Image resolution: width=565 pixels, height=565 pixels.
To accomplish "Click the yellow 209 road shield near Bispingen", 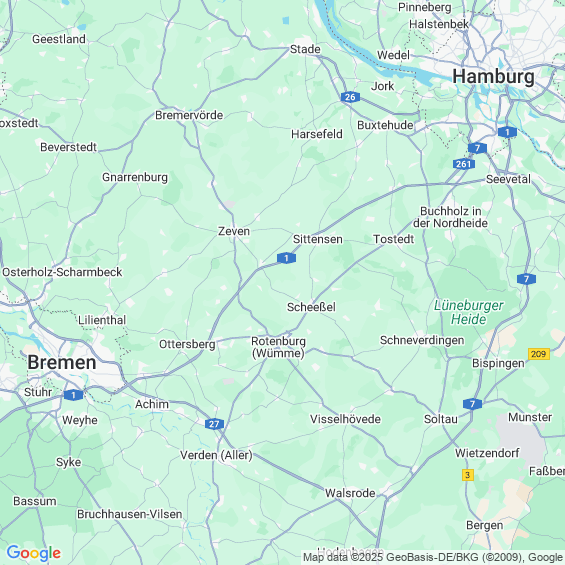I will pyautogui.click(x=539, y=354).
